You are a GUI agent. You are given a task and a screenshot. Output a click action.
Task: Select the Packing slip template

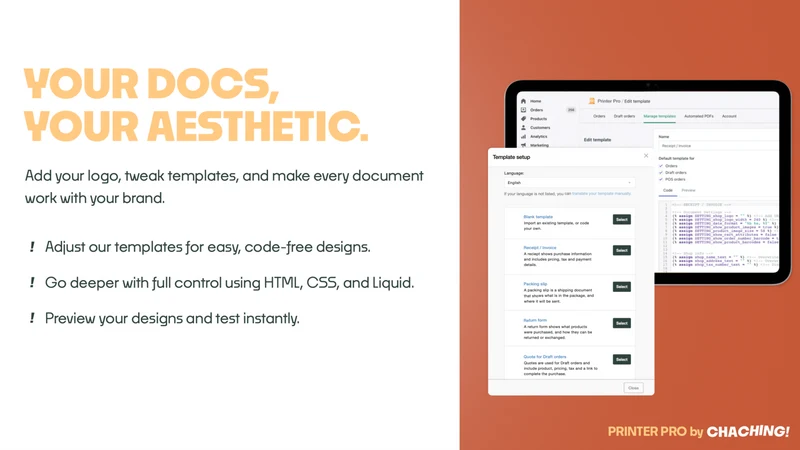tap(621, 287)
